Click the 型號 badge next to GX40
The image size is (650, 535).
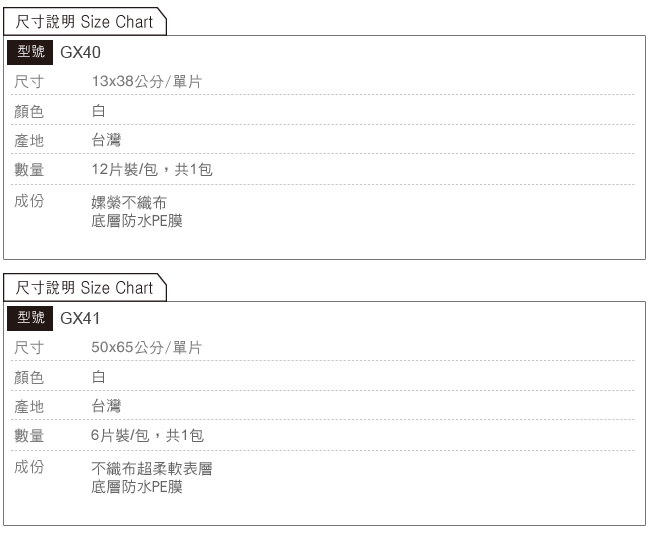pyautogui.click(x=30, y=52)
